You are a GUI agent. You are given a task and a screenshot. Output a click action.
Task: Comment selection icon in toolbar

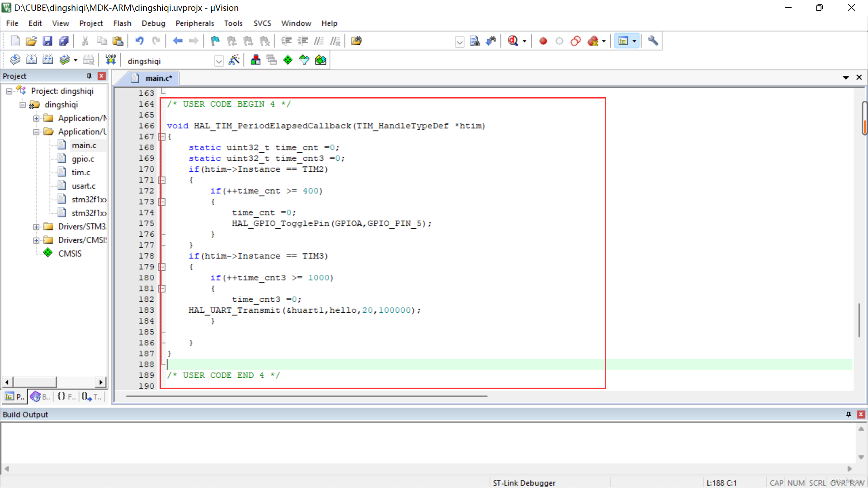coord(319,41)
